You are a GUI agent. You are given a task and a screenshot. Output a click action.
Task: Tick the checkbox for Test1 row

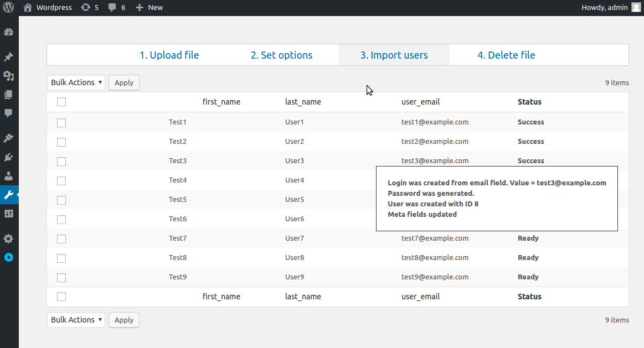tap(61, 122)
